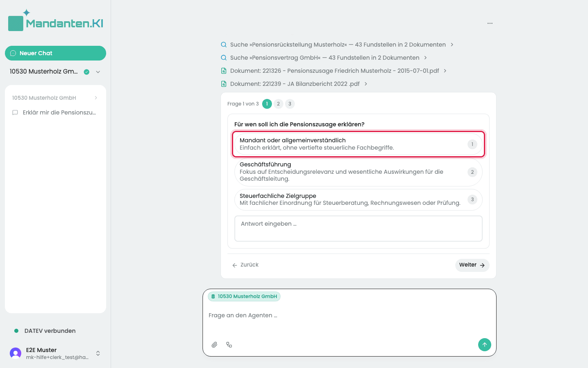The image size is (588, 368).
Task: Open document 221326 Pensionszusage Friedrich Musterholz
Action: pos(334,71)
